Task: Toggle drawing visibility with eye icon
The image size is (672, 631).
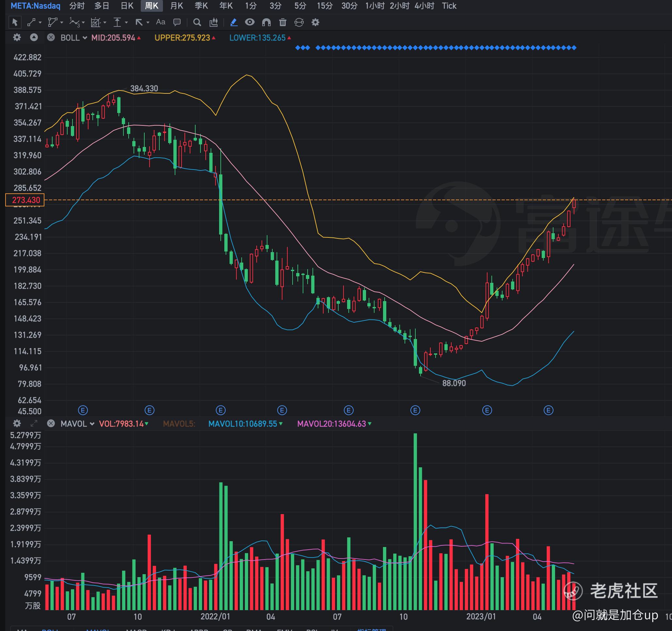Action: click(249, 22)
